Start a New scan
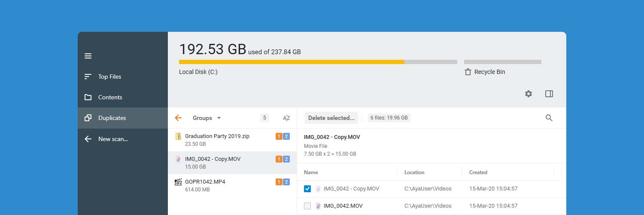The height and width of the screenshot is (215, 644). tap(123, 139)
